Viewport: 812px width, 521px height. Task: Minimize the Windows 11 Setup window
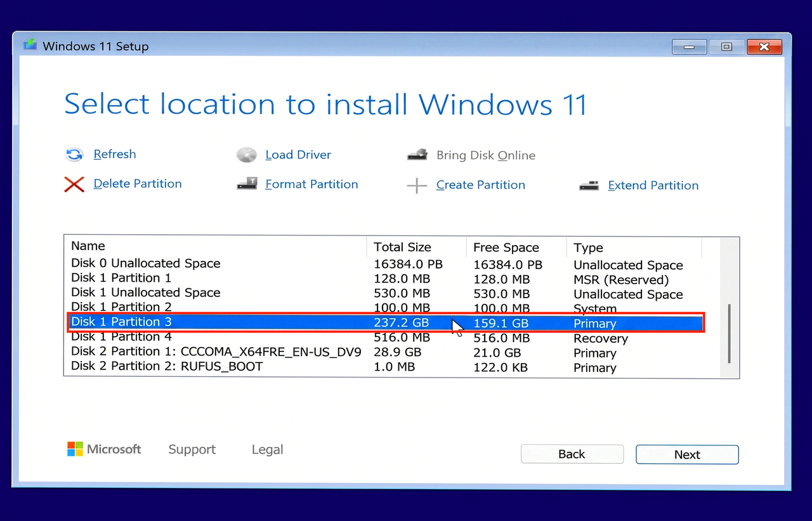coord(690,47)
